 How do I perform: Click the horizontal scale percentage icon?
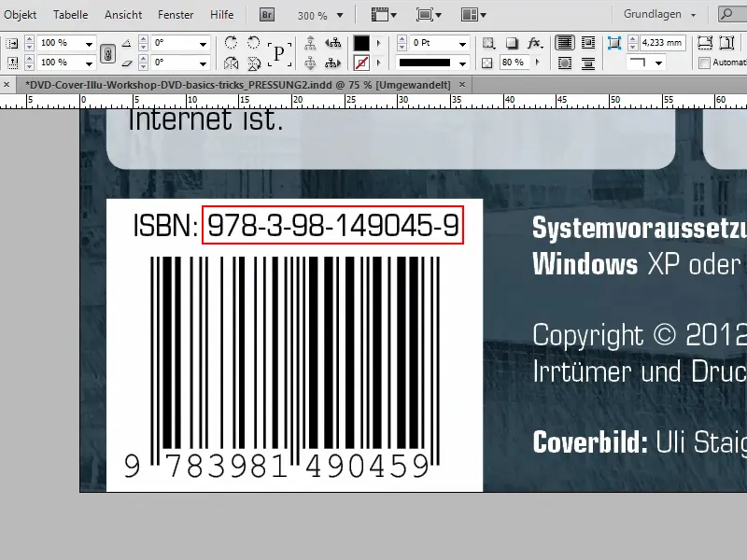(x=12, y=43)
